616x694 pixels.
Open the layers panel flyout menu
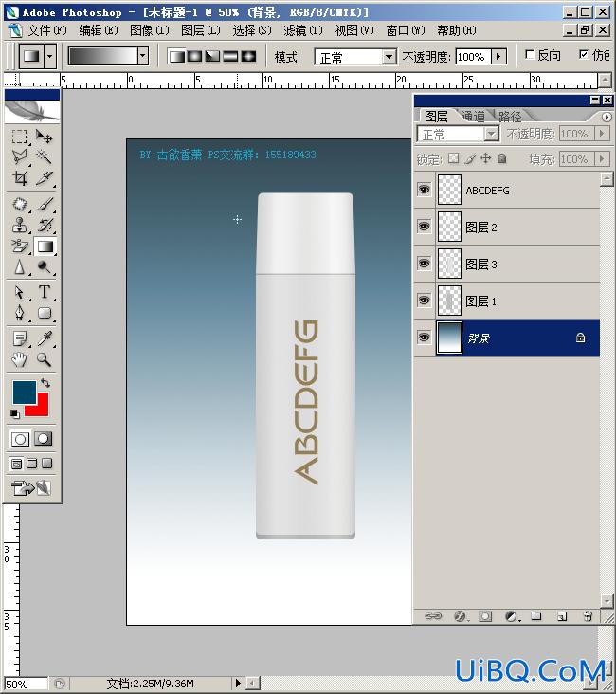(607, 117)
